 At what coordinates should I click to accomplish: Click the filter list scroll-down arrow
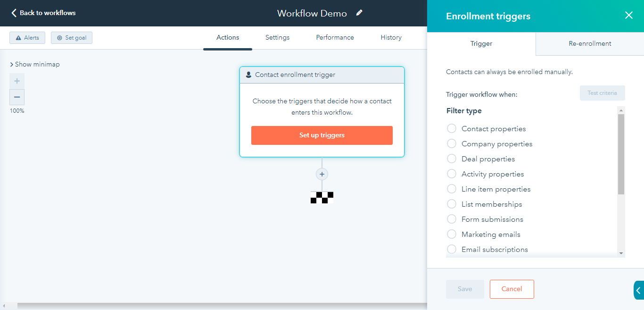621,253
